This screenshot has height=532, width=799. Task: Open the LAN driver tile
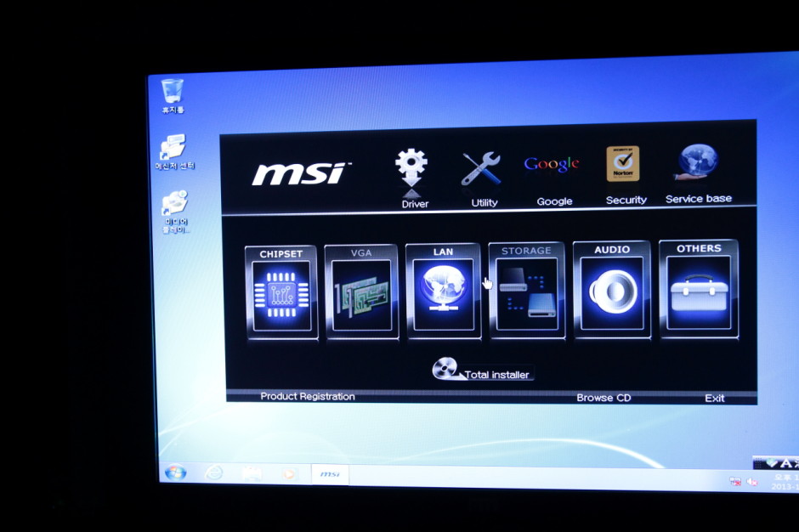443,291
